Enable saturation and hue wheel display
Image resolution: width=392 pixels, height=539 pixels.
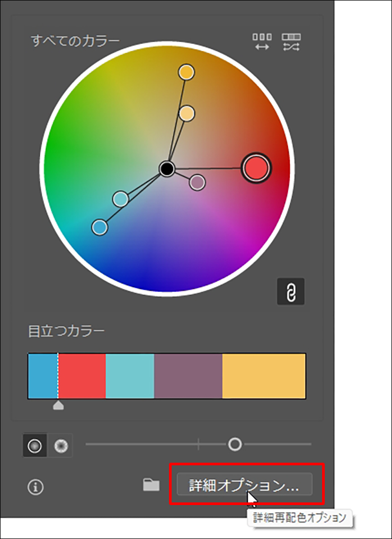34,446
